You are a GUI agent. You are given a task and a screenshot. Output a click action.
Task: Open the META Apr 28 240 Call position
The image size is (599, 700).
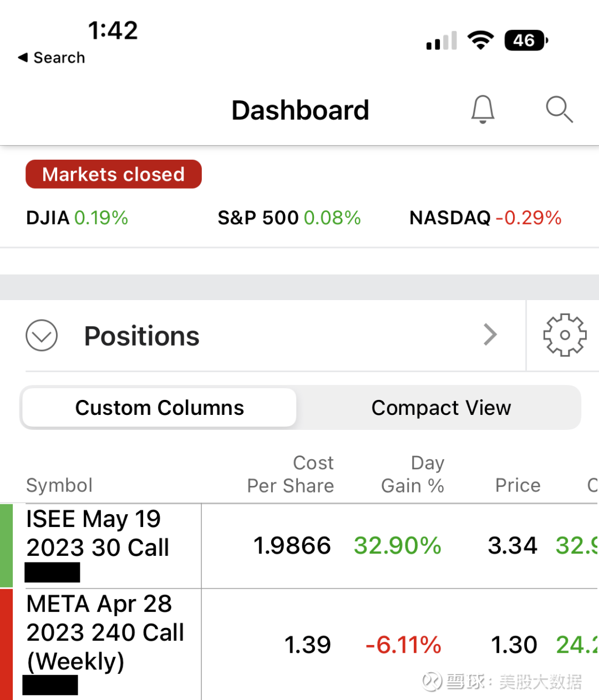click(x=105, y=632)
